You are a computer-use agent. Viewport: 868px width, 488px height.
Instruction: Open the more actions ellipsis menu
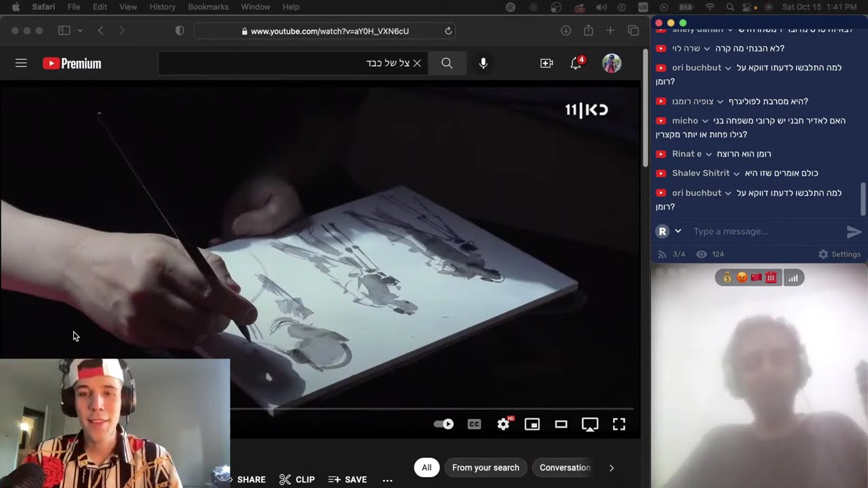[x=387, y=480]
